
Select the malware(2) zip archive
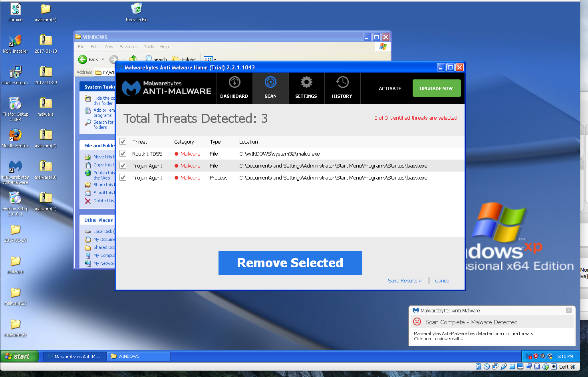[46, 138]
